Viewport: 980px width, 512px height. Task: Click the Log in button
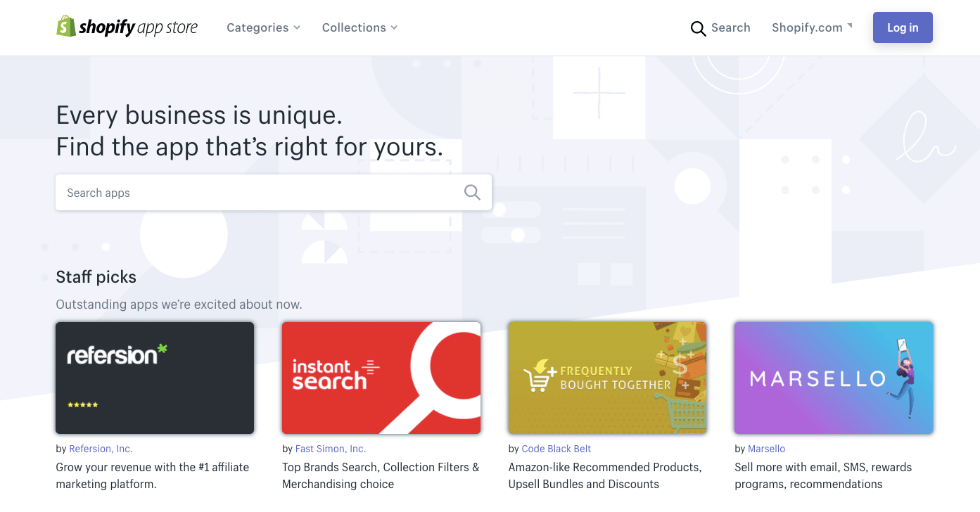[x=903, y=27]
